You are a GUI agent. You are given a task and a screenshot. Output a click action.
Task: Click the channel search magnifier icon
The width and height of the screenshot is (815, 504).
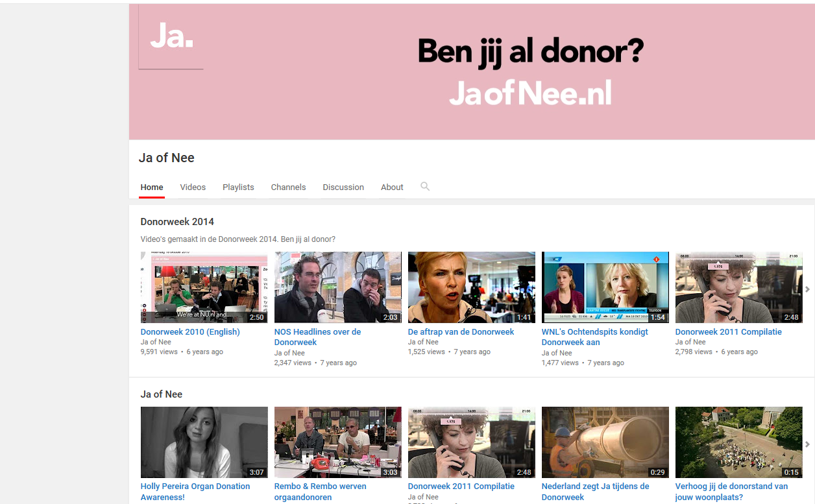click(425, 187)
